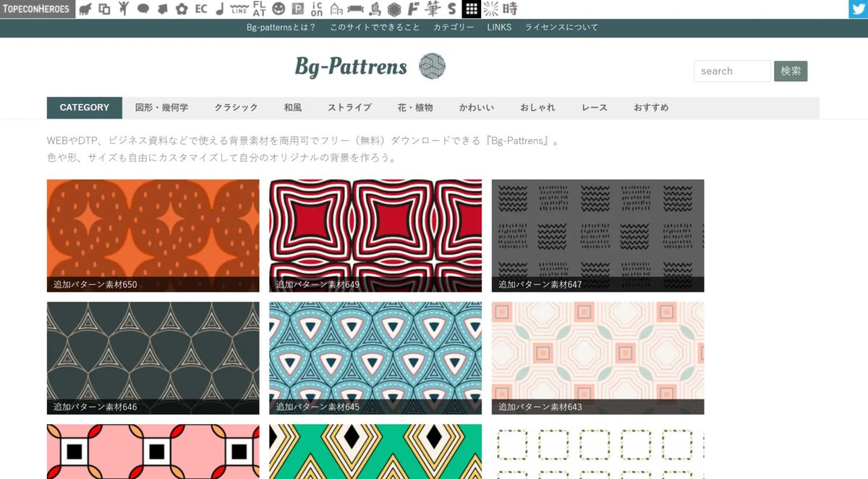Open the Twitter bird icon

(x=858, y=9)
